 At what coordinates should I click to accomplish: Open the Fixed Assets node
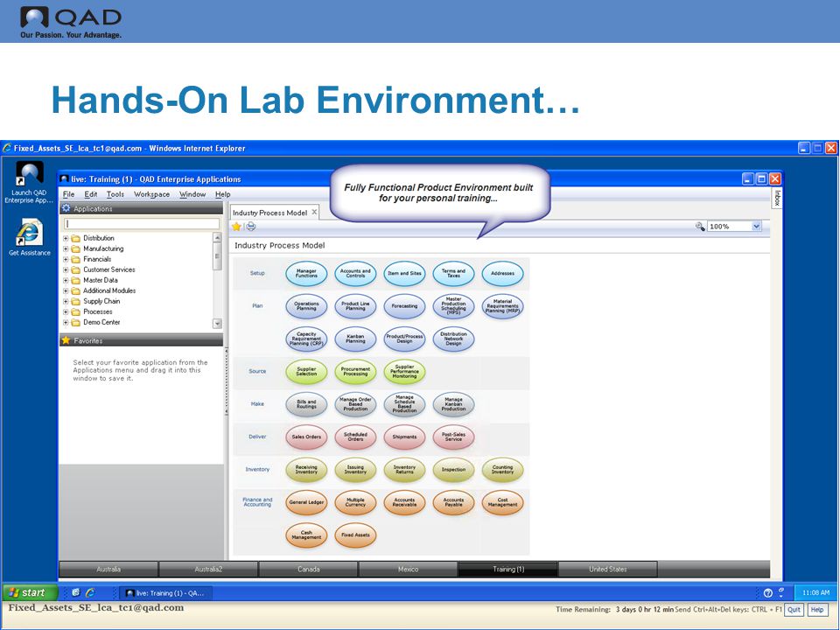point(355,535)
